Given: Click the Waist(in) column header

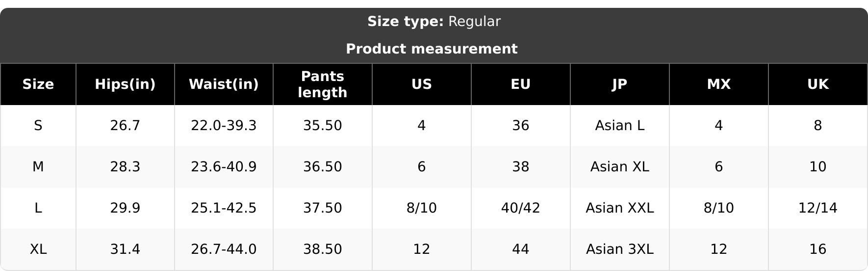Looking at the screenshot, I should click(x=224, y=84).
